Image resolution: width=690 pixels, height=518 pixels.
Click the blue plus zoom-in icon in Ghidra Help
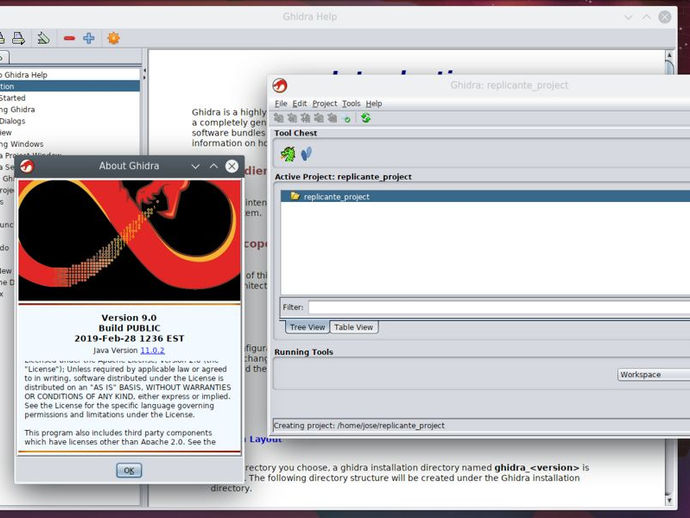tap(88, 38)
